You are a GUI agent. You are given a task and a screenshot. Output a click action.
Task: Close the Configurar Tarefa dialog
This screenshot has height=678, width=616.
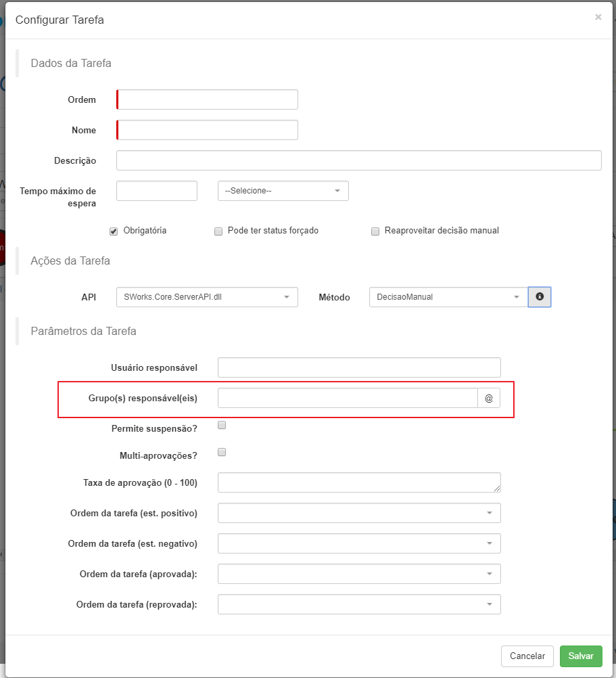tap(598, 18)
